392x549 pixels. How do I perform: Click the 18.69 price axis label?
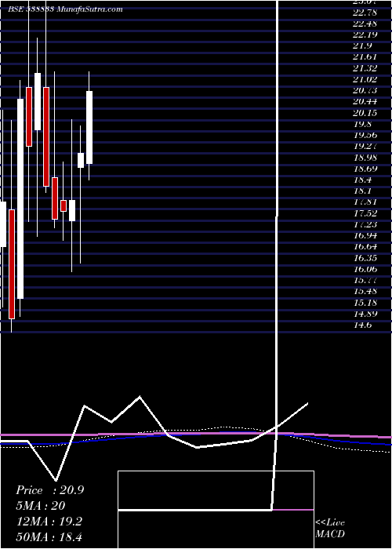click(x=365, y=169)
